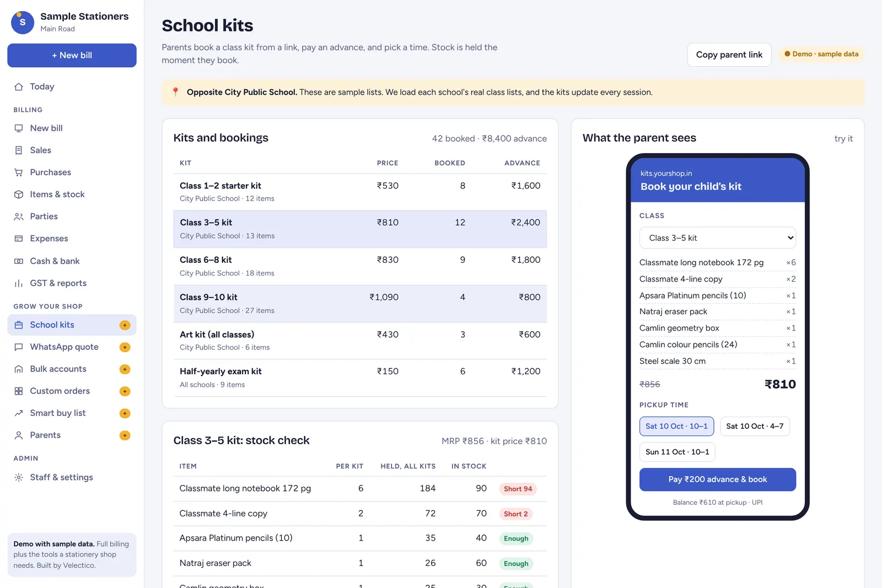Select pickup slot Sat 10 Oct · 4–7

click(x=755, y=426)
